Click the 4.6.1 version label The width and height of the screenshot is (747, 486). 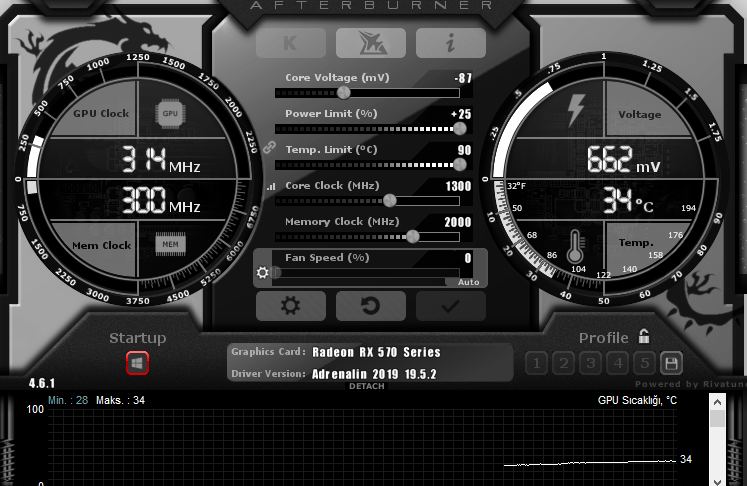(x=41, y=383)
